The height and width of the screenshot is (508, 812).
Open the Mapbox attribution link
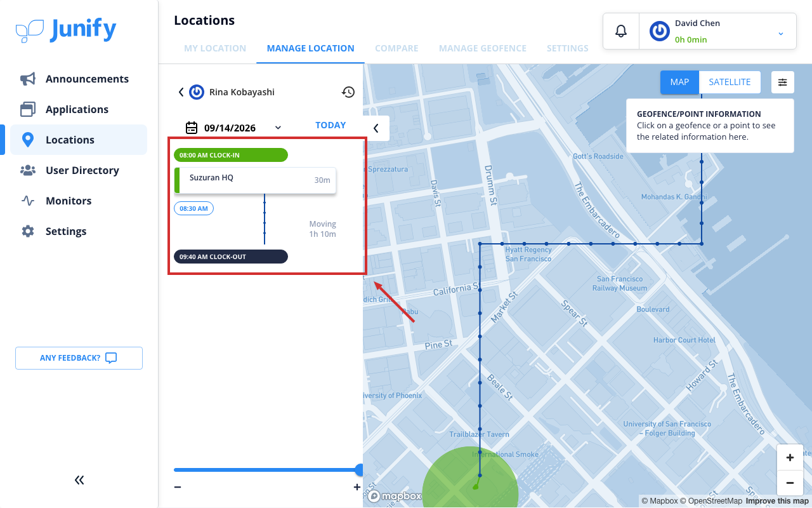[x=660, y=501]
